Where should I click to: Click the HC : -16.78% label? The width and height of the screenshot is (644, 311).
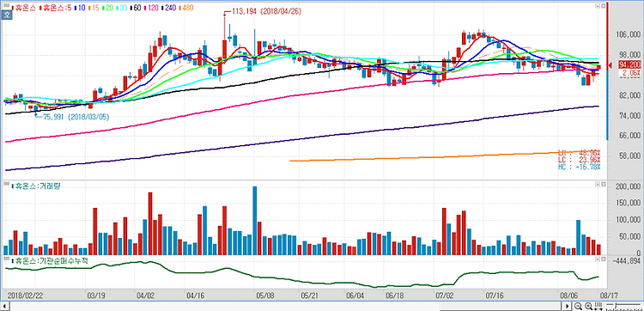tap(580, 167)
